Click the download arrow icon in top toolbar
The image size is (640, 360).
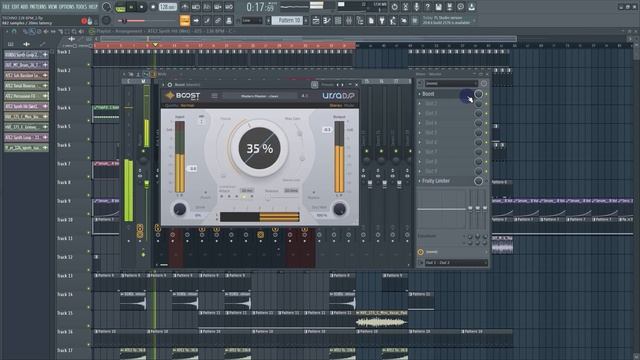[x=471, y=7]
